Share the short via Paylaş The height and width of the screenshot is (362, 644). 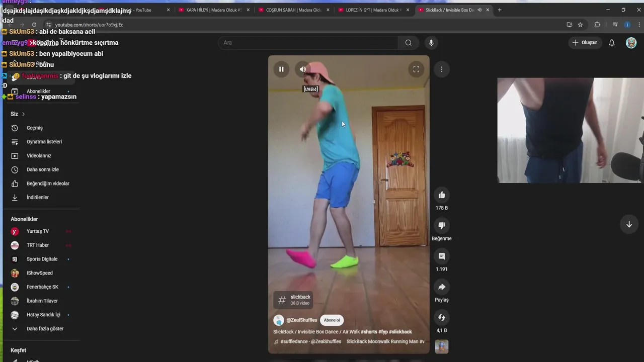(x=442, y=287)
